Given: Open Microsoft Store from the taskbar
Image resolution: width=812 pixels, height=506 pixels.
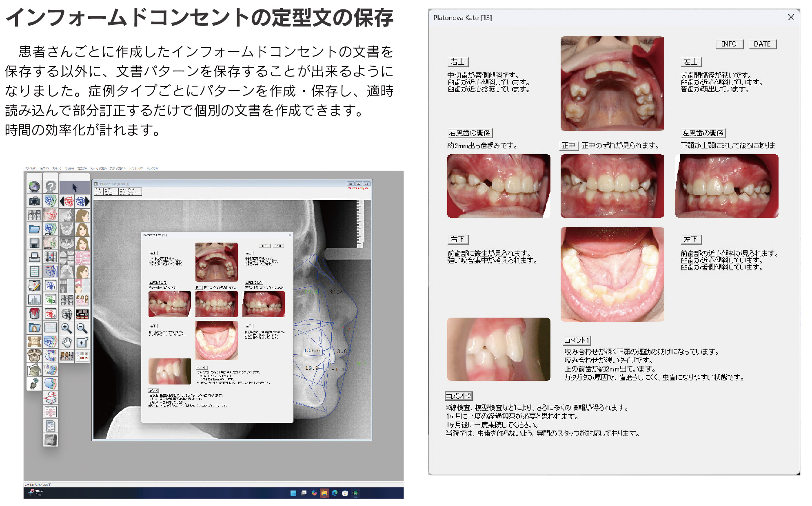Looking at the screenshot, I should tap(345, 493).
